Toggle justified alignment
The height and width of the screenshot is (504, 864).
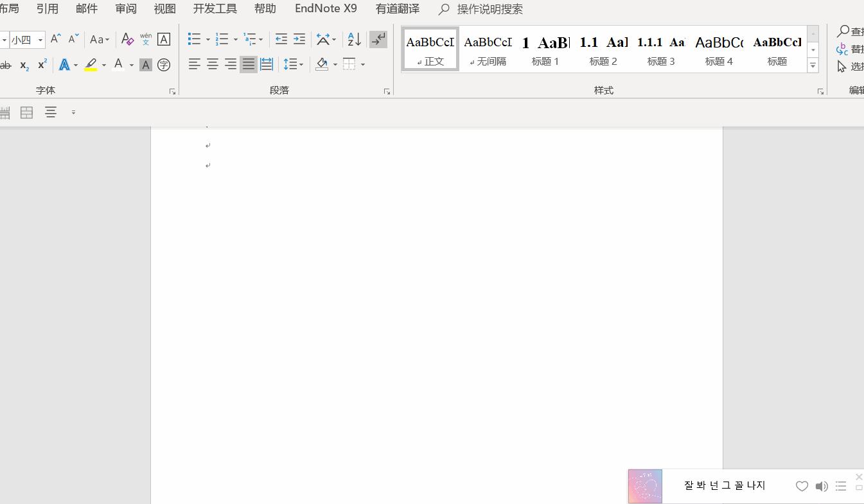pos(249,64)
